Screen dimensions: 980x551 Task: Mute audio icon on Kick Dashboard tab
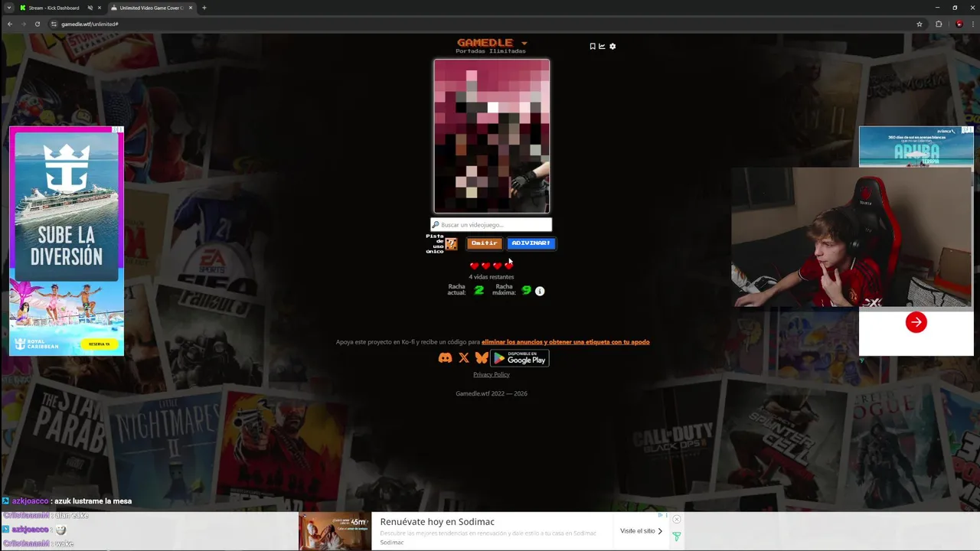[90, 8]
